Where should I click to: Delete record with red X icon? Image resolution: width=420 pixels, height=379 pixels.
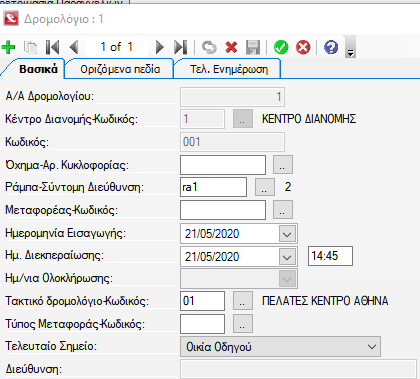pyautogui.click(x=231, y=47)
